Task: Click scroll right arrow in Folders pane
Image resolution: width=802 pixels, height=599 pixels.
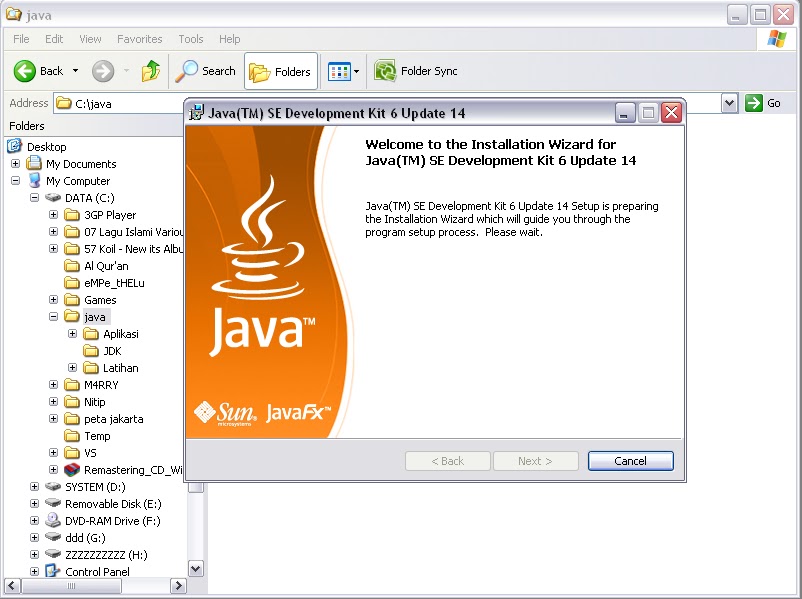Action: (x=178, y=586)
